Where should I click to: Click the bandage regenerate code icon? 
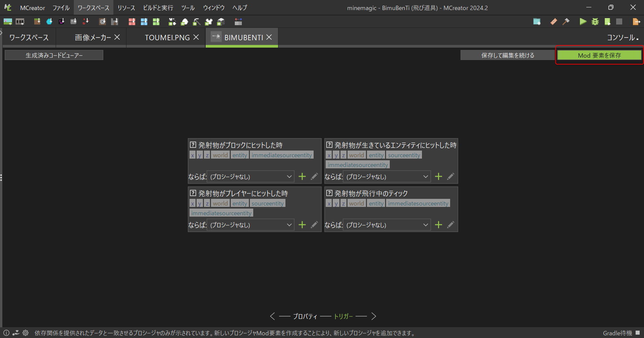point(554,22)
